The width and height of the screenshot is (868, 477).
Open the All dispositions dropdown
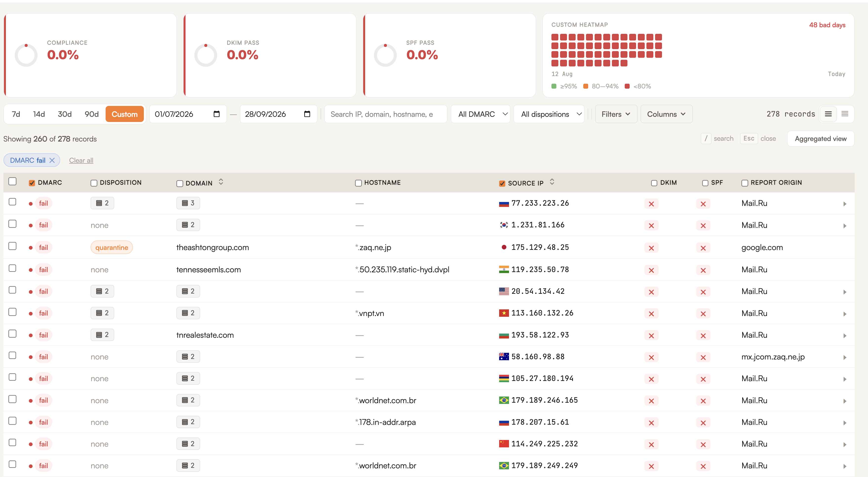click(549, 114)
